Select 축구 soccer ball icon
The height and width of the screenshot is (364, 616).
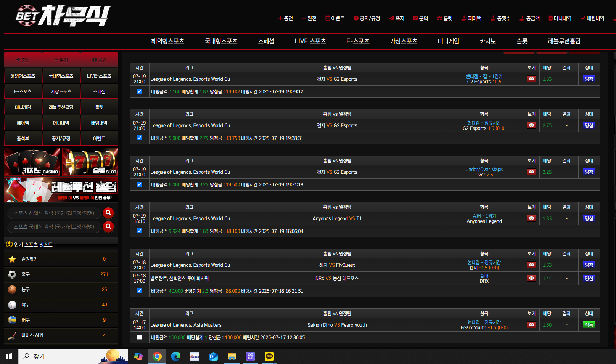tap(12, 274)
